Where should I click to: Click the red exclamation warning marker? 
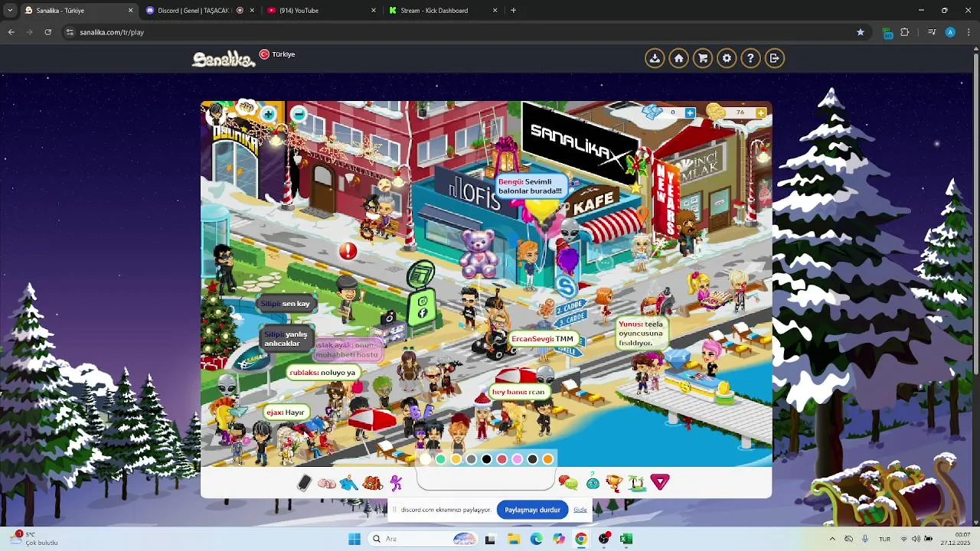(348, 250)
